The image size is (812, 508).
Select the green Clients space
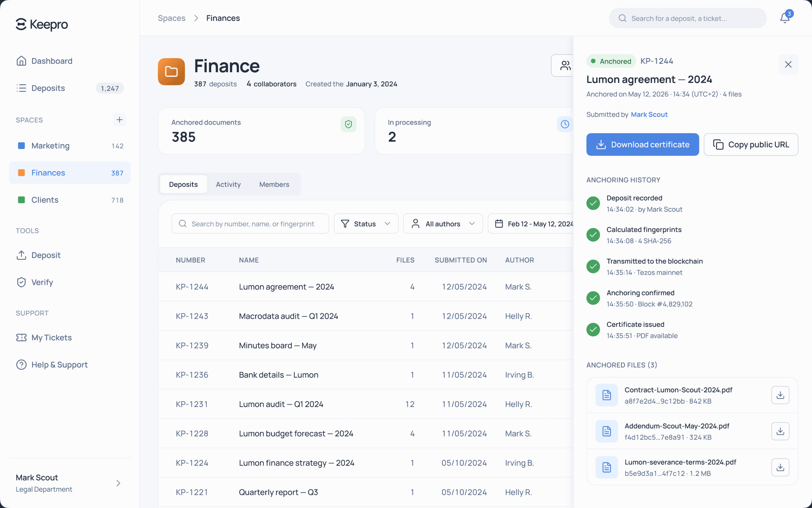pos(70,200)
